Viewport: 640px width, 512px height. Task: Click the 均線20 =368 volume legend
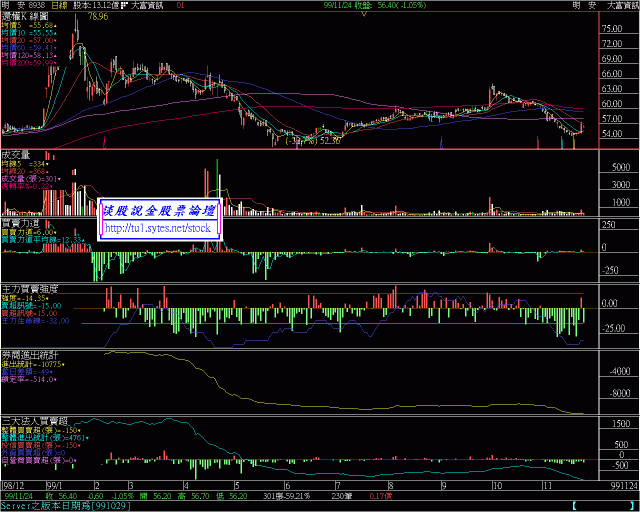click(x=25, y=171)
